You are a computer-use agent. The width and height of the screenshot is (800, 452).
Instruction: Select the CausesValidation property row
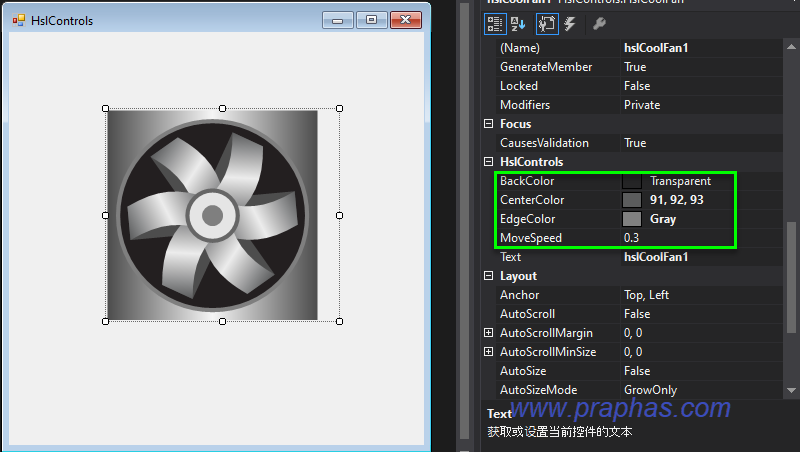click(640, 143)
